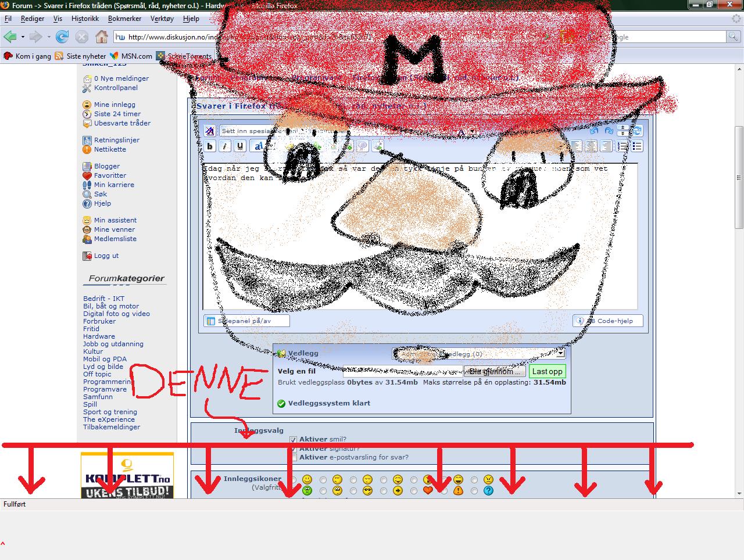The width and height of the screenshot is (744, 560).
Task: Switch editor mode with refresh icon
Action: click(x=637, y=131)
